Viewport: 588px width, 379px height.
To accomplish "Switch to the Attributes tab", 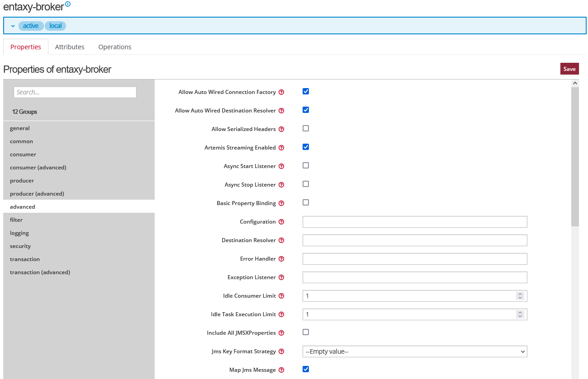I will click(x=70, y=47).
